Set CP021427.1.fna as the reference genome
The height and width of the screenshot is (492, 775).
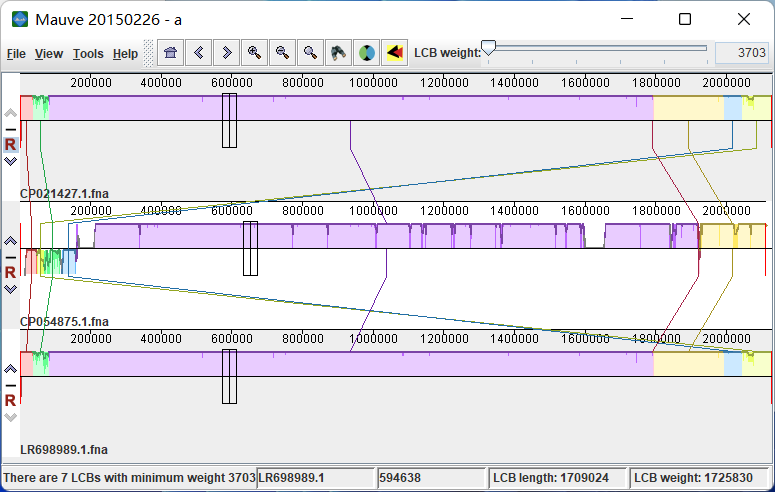[10, 145]
